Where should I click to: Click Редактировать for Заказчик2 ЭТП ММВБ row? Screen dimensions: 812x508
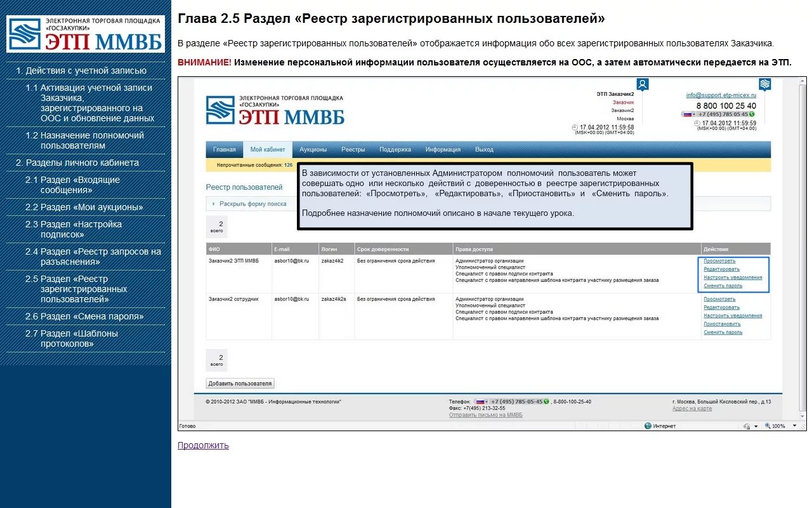tap(721, 269)
